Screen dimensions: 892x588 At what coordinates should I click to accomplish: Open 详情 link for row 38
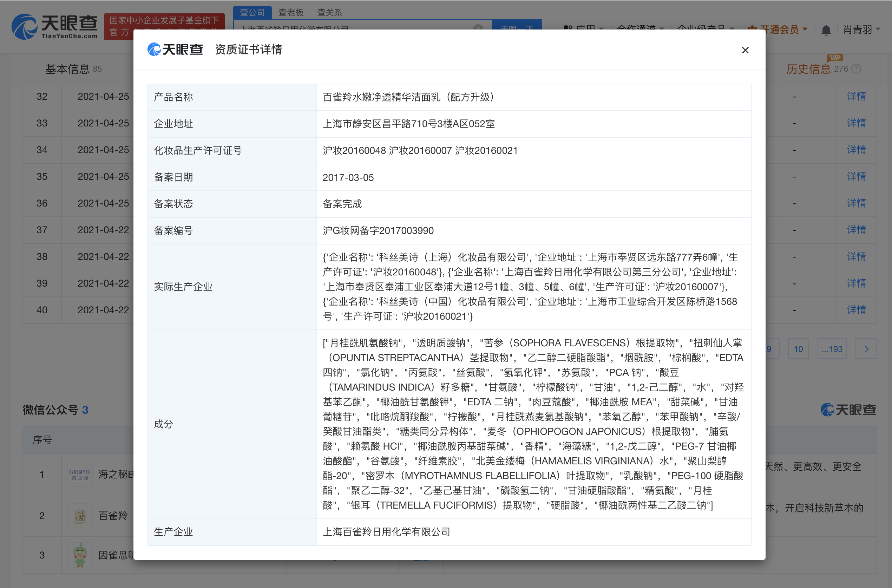pos(857,256)
